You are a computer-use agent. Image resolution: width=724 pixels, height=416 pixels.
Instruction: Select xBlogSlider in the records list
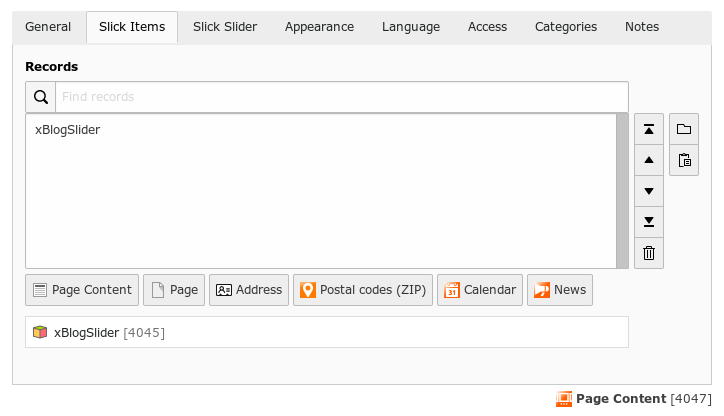pos(68,130)
